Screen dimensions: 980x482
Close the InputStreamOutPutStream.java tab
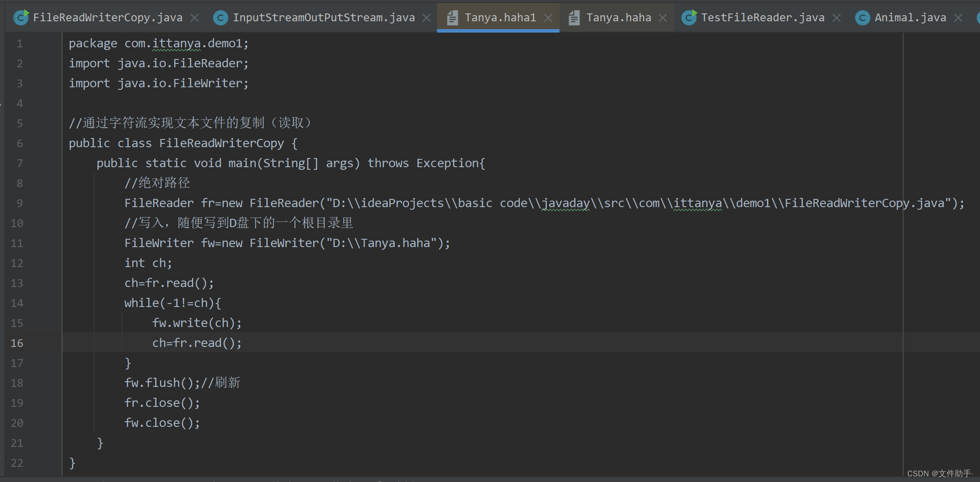coord(427,18)
